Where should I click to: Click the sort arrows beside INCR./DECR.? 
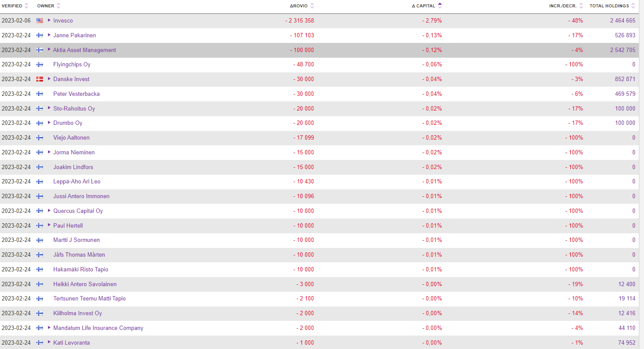581,6
